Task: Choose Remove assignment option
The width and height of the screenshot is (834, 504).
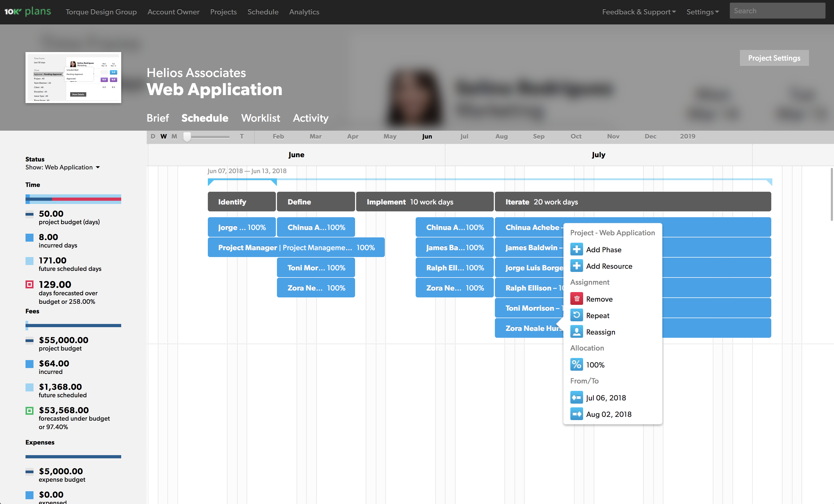Action: click(599, 299)
